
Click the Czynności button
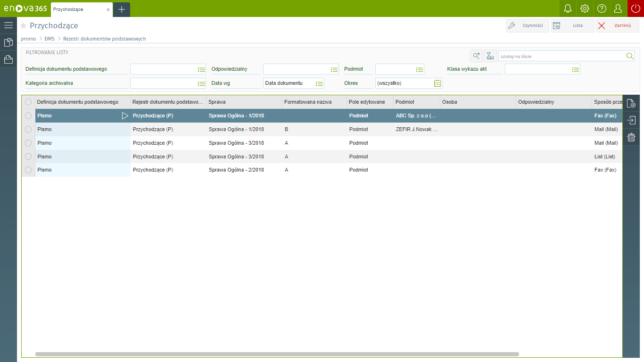528,25
